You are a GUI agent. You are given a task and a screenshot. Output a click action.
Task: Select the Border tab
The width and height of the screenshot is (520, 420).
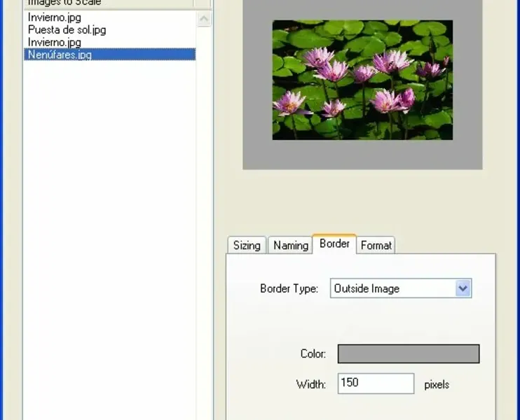point(334,244)
